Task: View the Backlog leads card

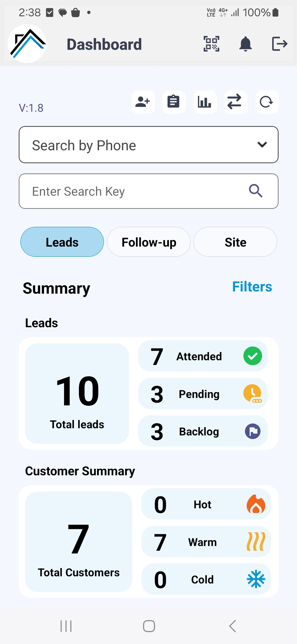Action: tap(203, 431)
